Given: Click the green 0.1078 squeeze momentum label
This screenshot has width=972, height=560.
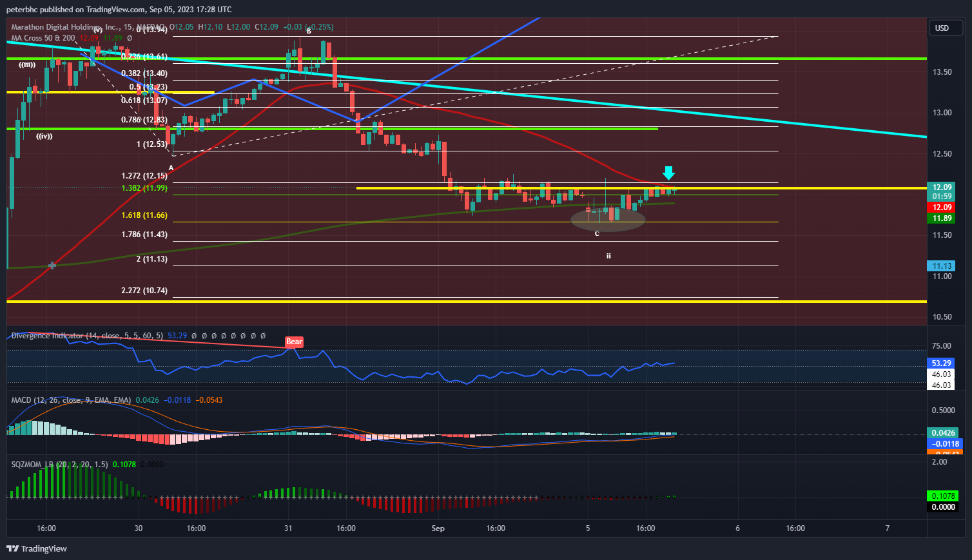Looking at the screenshot, I should [x=942, y=496].
